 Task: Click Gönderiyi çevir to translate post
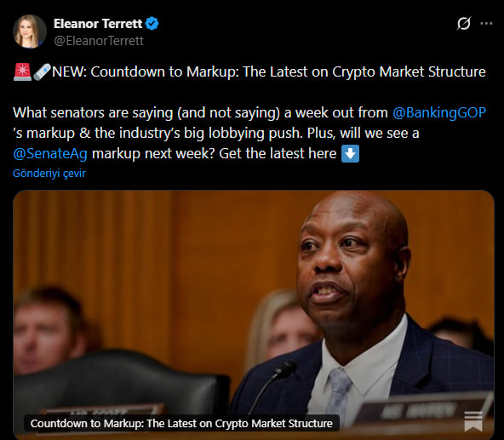pyautogui.click(x=49, y=174)
